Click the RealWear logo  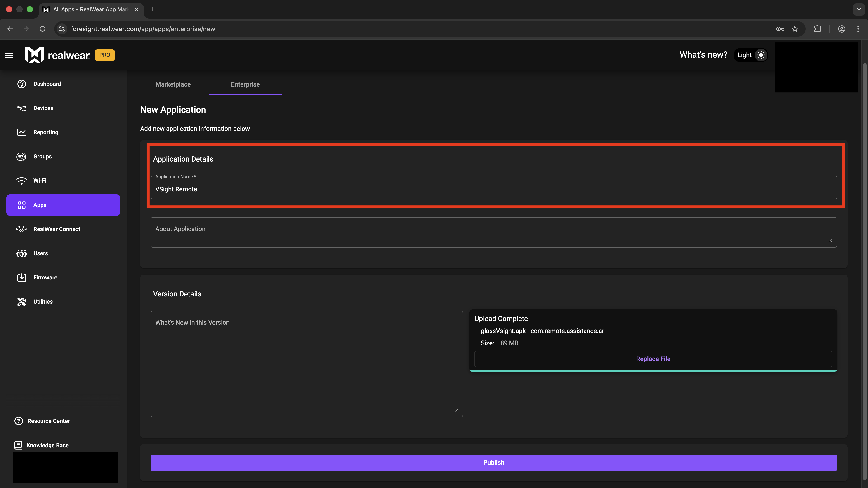pyautogui.click(x=57, y=55)
